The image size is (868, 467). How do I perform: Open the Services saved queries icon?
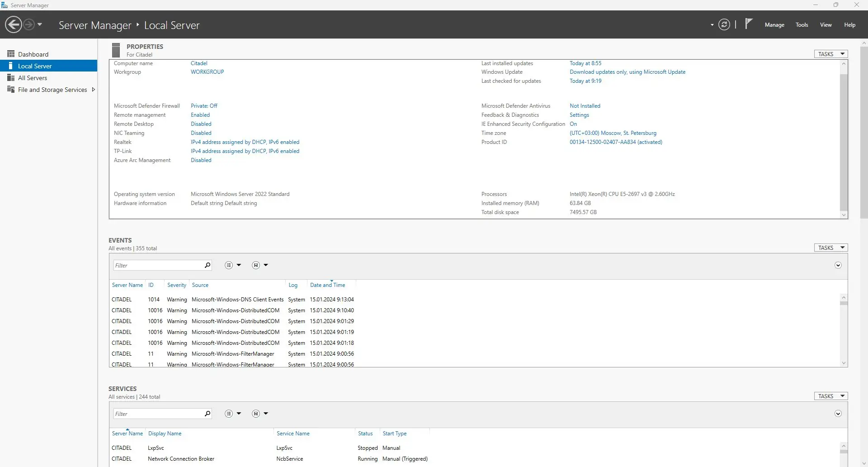pos(256,414)
